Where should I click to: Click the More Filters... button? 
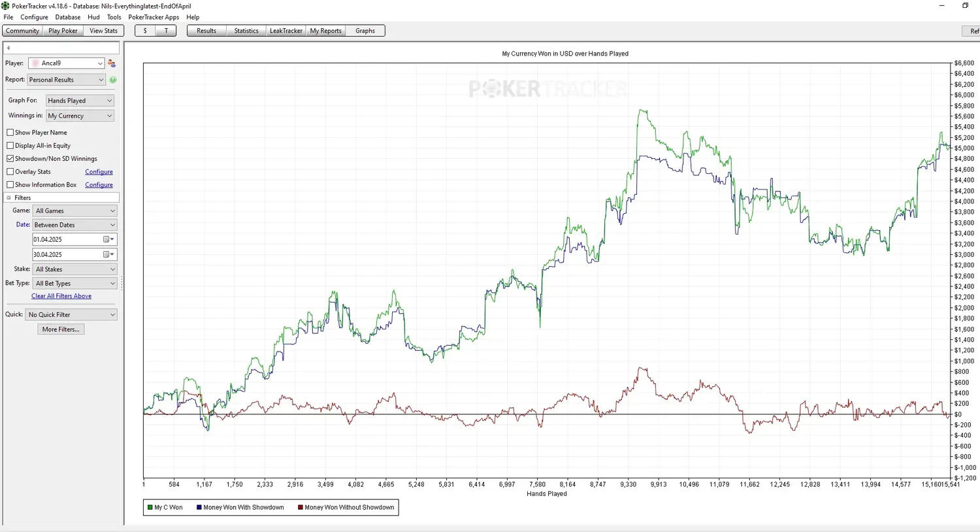(61, 329)
